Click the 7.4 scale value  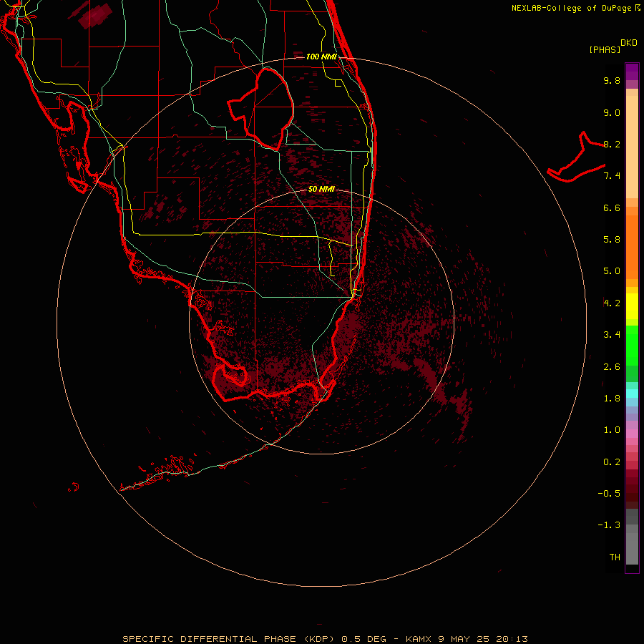click(612, 176)
